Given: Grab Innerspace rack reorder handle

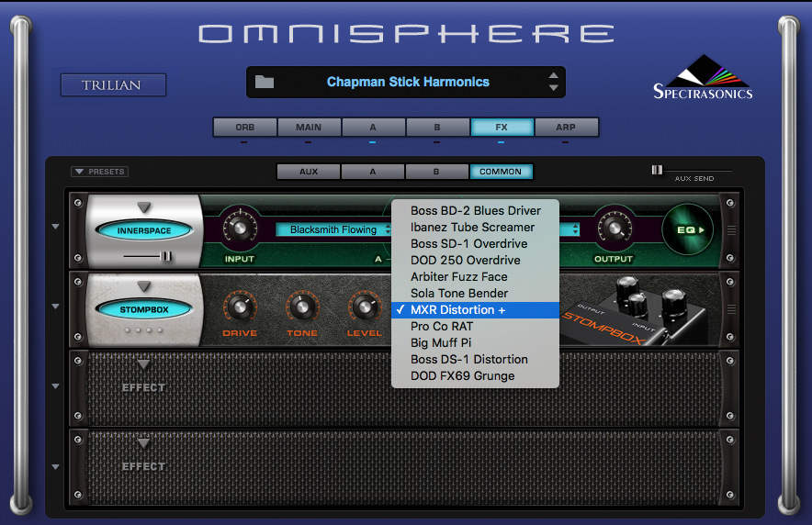Looking at the screenshot, I should click(x=731, y=230).
